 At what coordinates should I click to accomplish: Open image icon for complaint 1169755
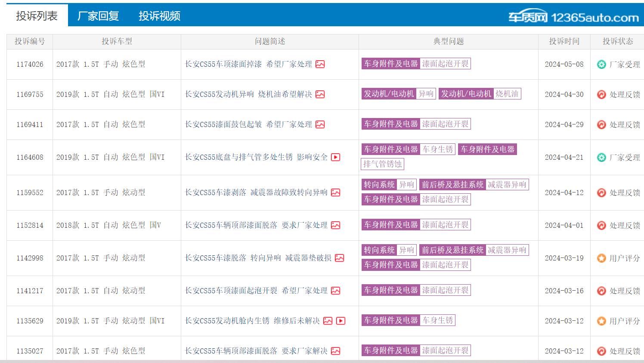point(320,94)
